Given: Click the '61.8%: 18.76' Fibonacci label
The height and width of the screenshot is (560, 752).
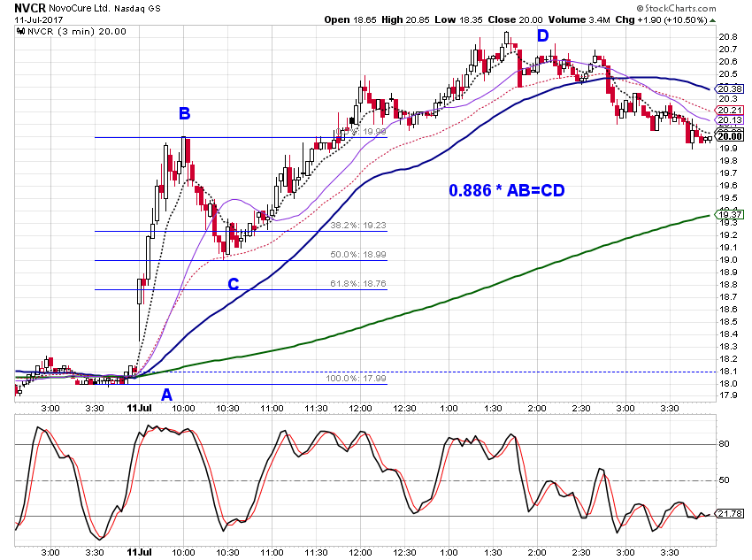Looking at the screenshot, I should click(357, 284).
